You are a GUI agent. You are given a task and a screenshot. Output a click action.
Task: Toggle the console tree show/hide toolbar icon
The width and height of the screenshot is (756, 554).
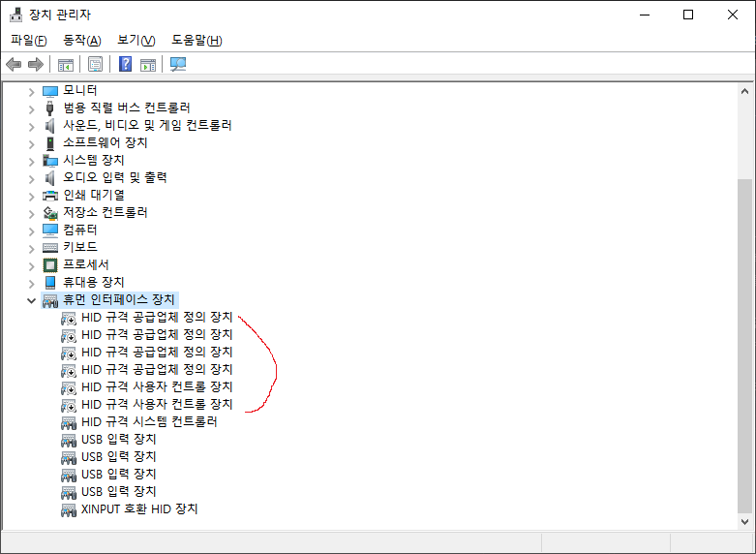pyautogui.click(x=66, y=64)
